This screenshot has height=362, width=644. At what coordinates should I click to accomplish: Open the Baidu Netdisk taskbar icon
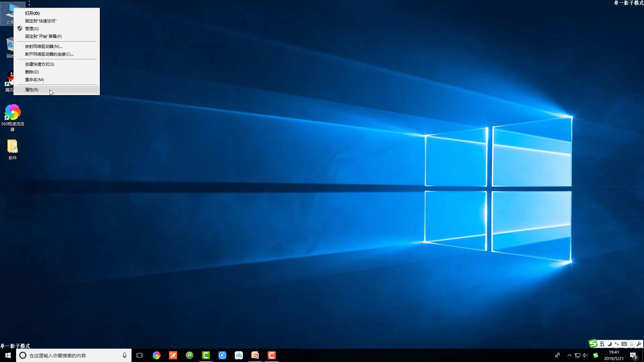[239, 355]
